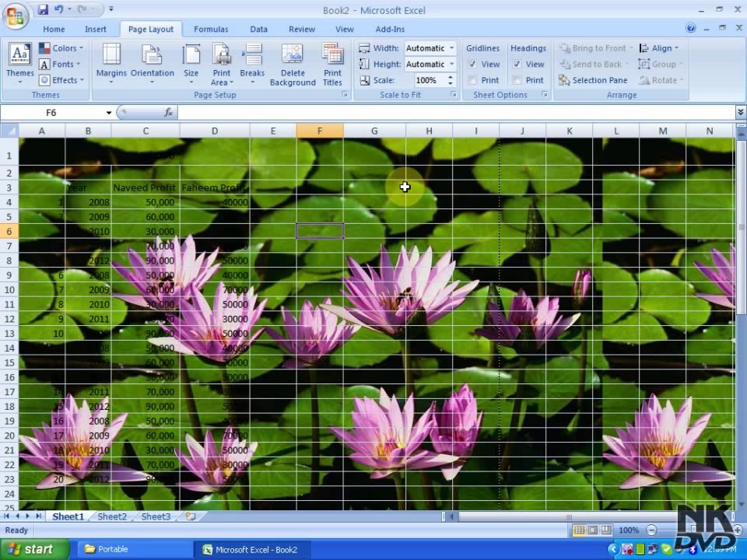Switch to the Review ribbon tab
Screen dimensions: 747x560
pos(302,29)
